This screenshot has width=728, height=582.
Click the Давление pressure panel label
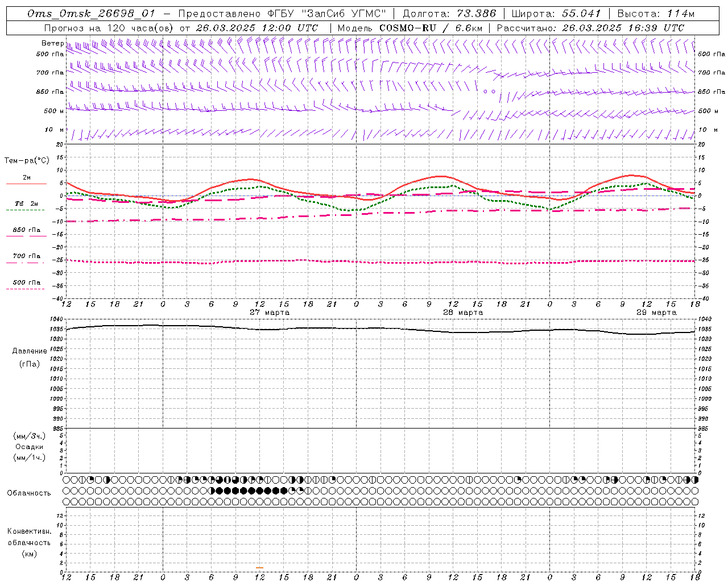(x=30, y=351)
